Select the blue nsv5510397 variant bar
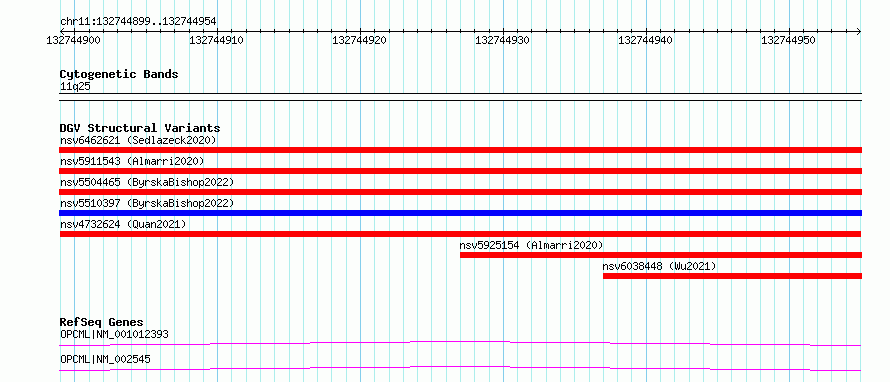The width and height of the screenshot is (890, 382). click(x=460, y=213)
